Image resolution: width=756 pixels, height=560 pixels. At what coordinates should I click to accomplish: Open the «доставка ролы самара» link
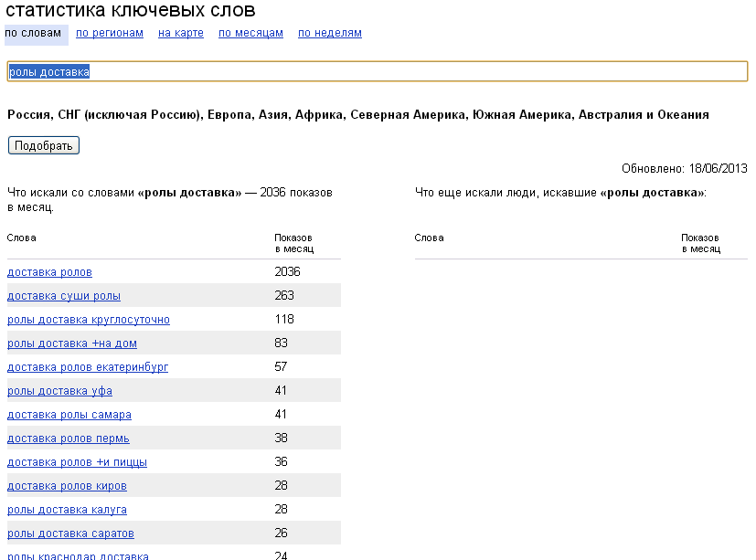point(69,415)
